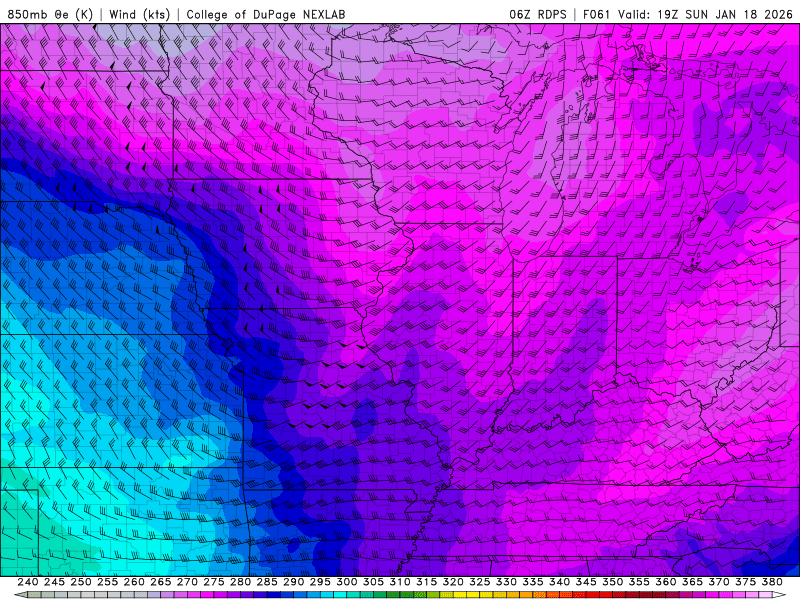Screen dimensions: 800x600
Task: Click the 255 scale label
Action: coord(107,582)
